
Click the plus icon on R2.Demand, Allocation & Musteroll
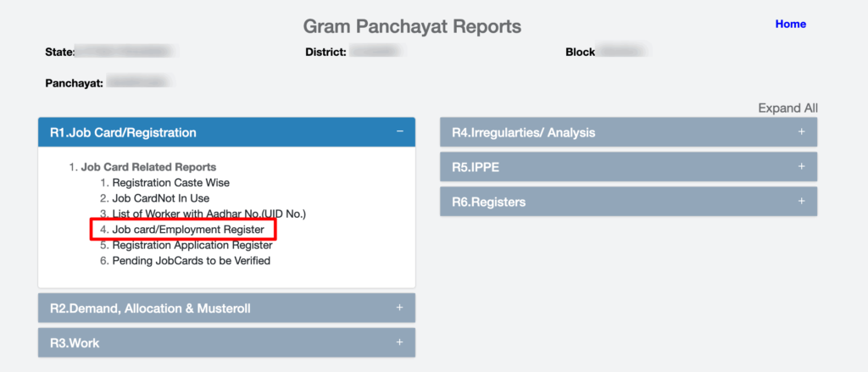pos(398,308)
